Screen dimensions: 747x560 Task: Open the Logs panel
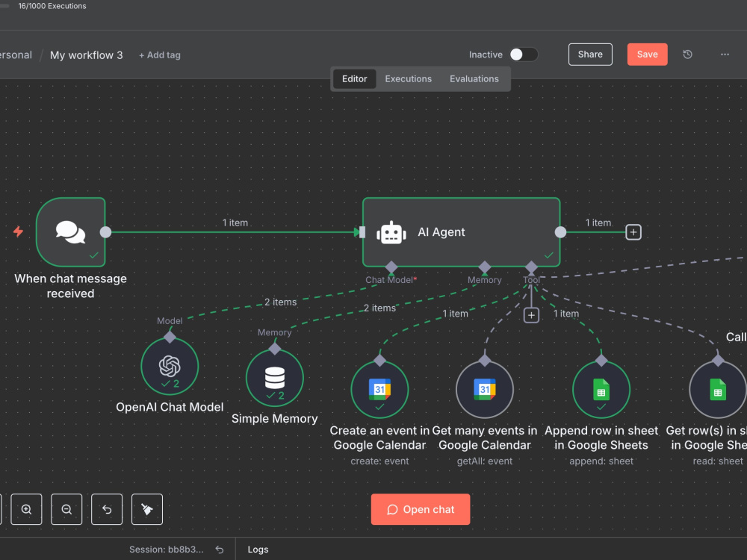pyautogui.click(x=258, y=550)
